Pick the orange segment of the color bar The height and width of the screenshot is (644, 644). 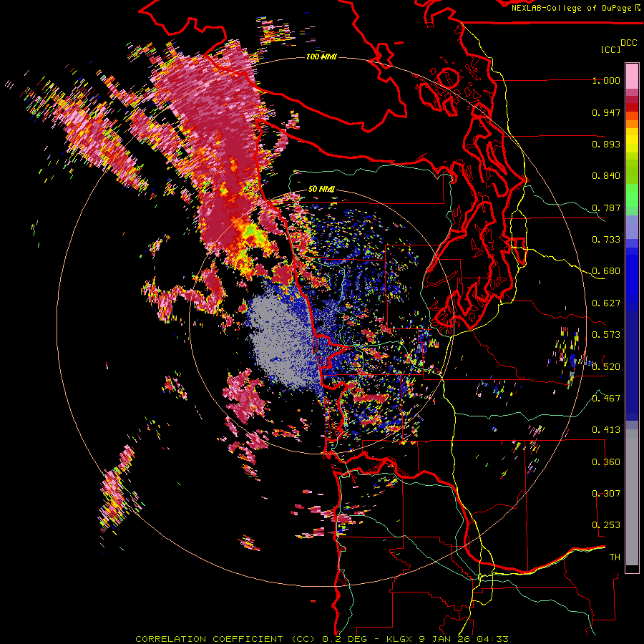click(x=632, y=124)
